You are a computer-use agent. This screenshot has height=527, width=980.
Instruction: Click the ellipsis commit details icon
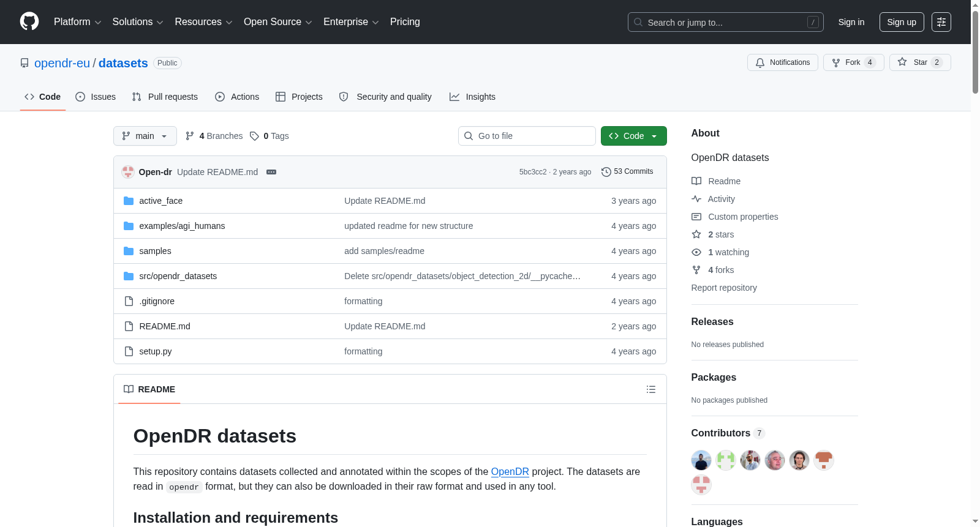[x=271, y=172]
